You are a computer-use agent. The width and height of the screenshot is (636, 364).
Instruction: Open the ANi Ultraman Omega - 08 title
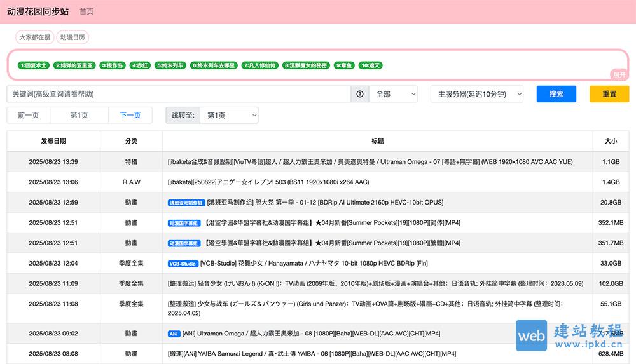tap(311, 334)
